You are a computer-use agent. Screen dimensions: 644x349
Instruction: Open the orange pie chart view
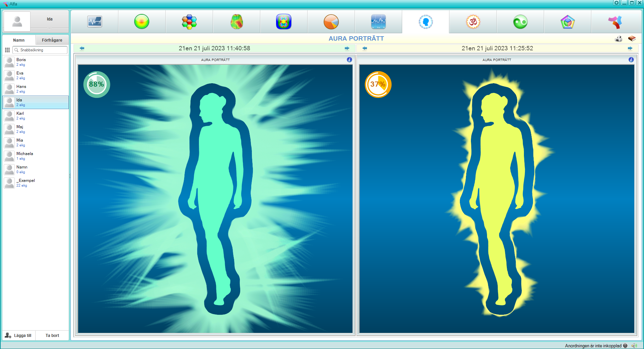tap(331, 22)
